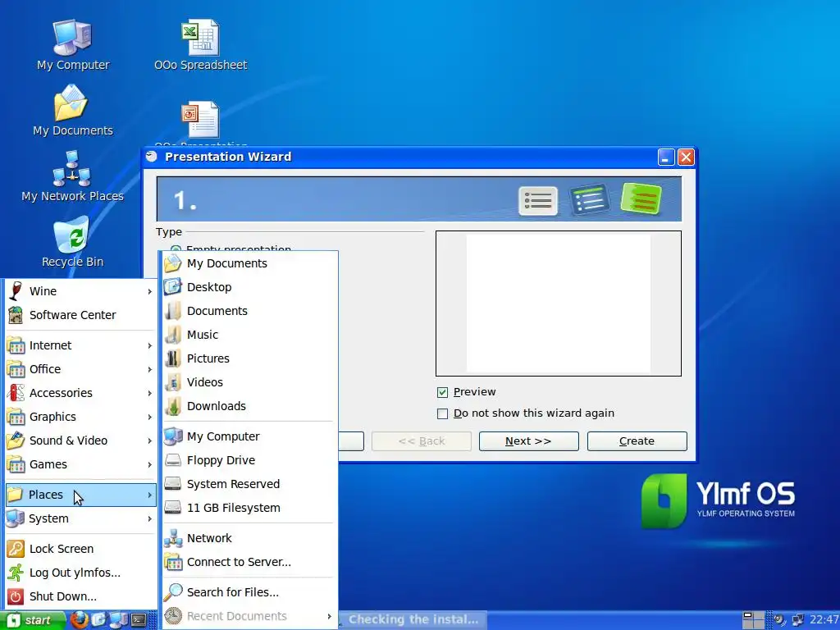Choose the blue list icon in wizard banner
This screenshot has width=840, height=630.
pyautogui.click(x=589, y=200)
